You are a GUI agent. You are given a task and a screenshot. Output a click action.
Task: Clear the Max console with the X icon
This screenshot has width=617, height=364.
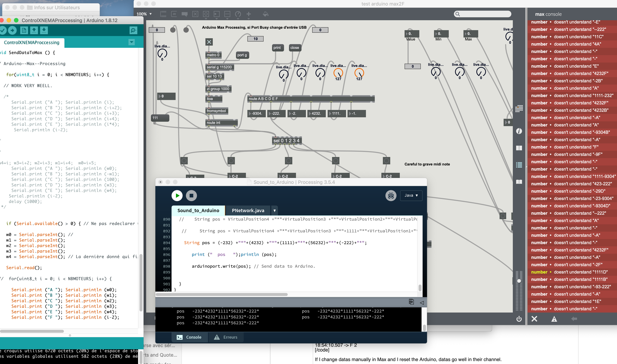[534, 319]
